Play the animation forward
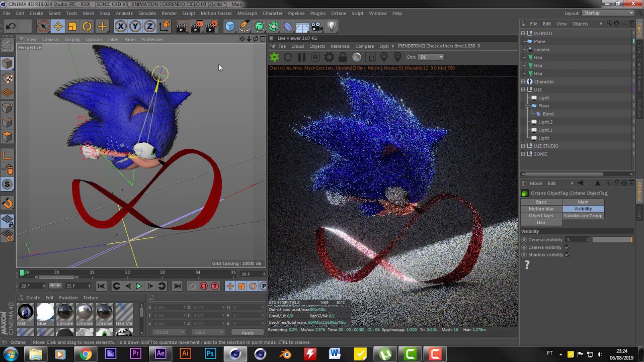Screen dimensions: 644x362 coord(139,286)
